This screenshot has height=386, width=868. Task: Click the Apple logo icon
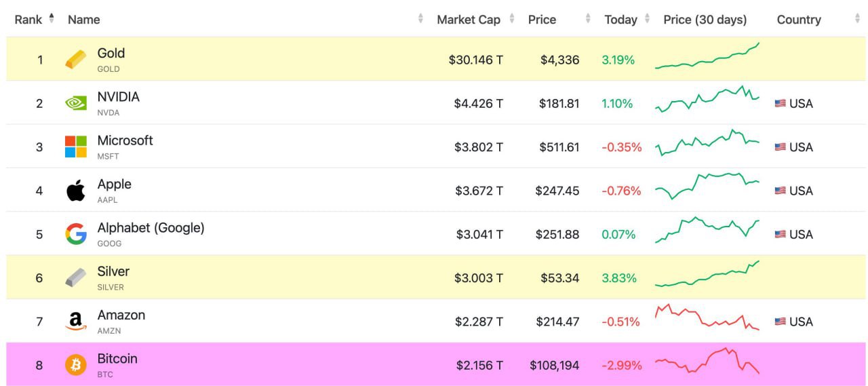click(x=76, y=191)
